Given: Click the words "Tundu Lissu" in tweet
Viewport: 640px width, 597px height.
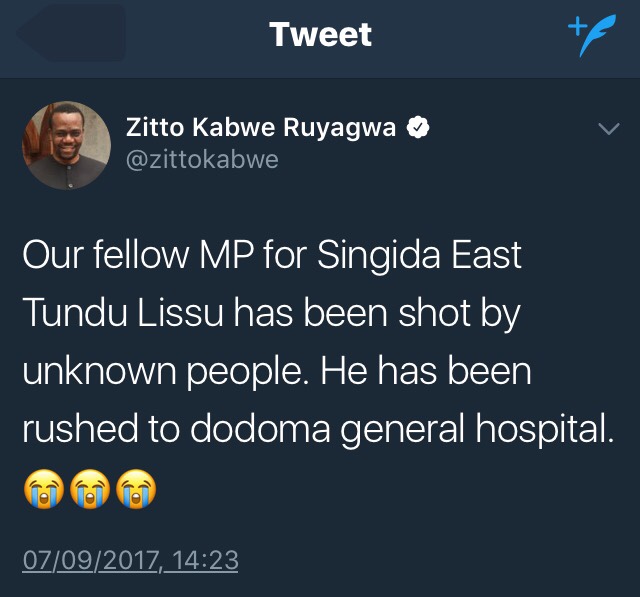Looking at the screenshot, I should (123, 313).
